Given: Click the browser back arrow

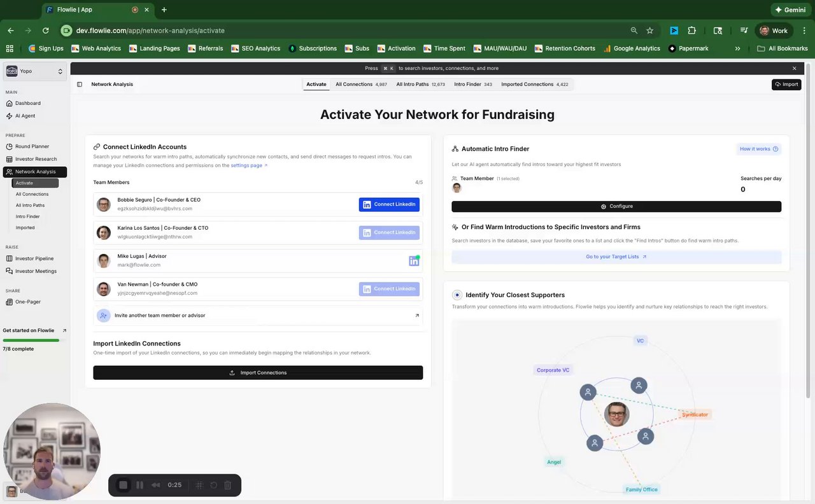Looking at the screenshot, I should tap(11, 31).
